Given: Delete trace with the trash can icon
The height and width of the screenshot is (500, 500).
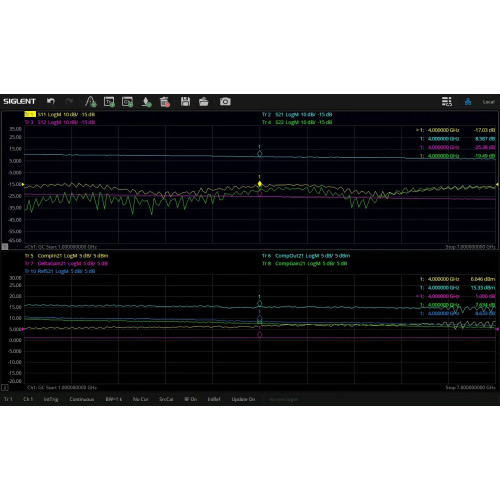Looking at the screenshot, I should tap(165, 102).
